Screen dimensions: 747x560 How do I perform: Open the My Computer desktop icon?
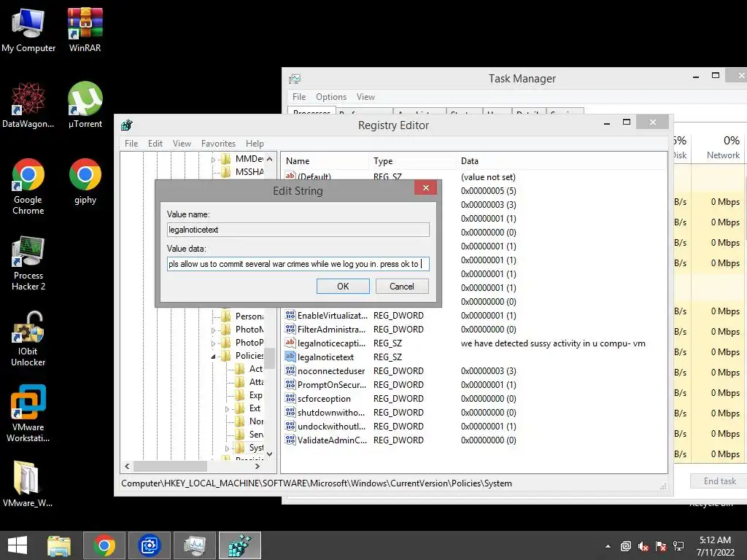28,29
